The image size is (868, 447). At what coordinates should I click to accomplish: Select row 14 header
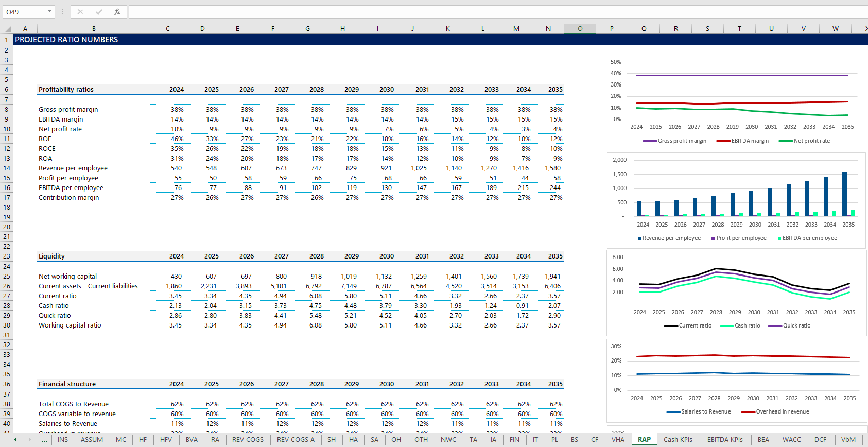(7, 168)
